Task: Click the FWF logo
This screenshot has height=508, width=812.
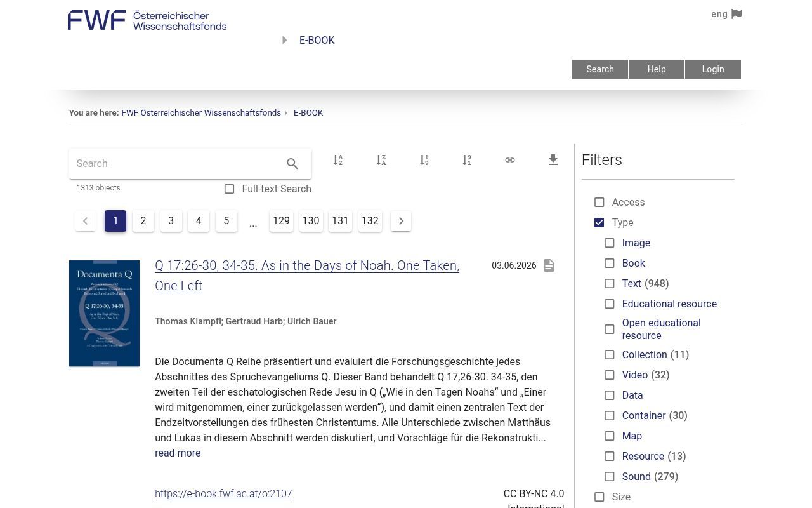Action: click(x=147, y=20)
